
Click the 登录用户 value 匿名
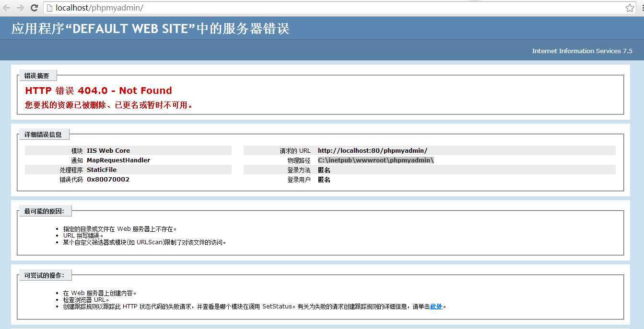(324, 180)
